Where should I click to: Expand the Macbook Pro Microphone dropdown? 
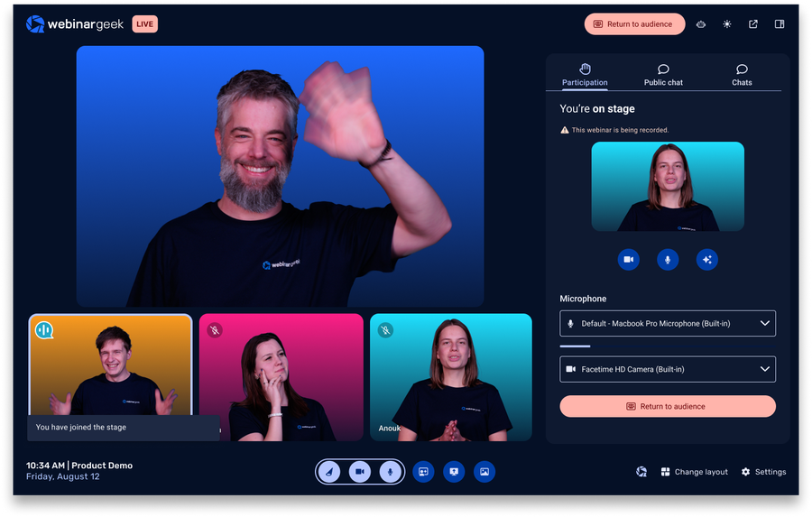(668, 323)
